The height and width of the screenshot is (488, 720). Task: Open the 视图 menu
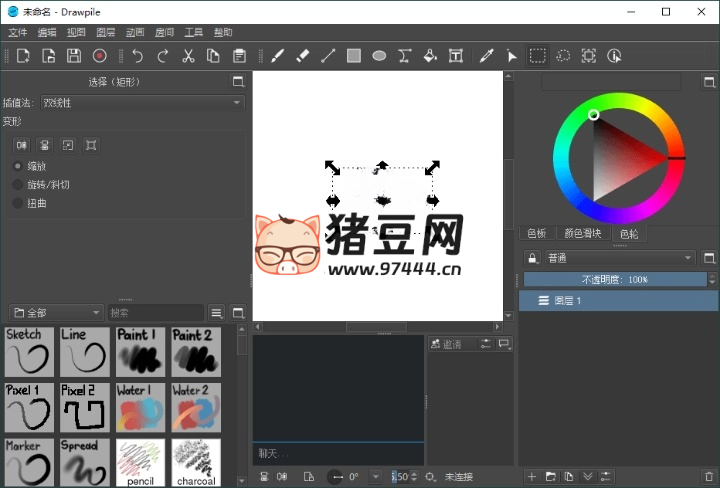coord(76,32)
